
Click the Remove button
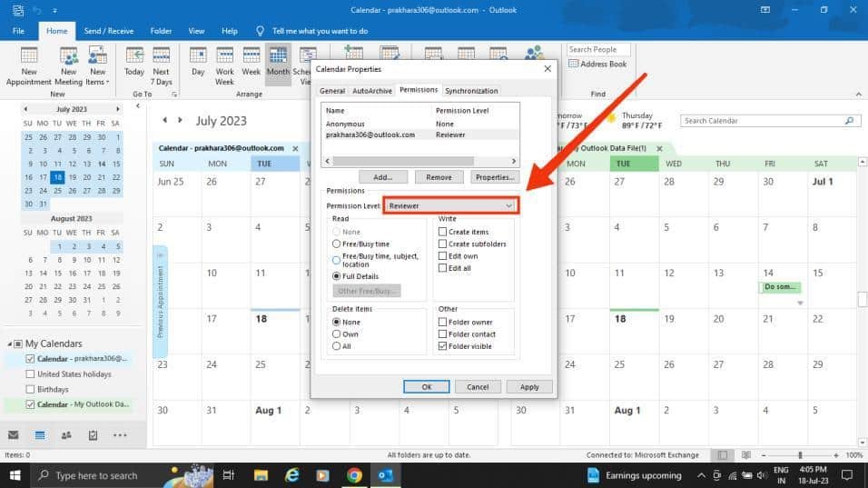439,177
